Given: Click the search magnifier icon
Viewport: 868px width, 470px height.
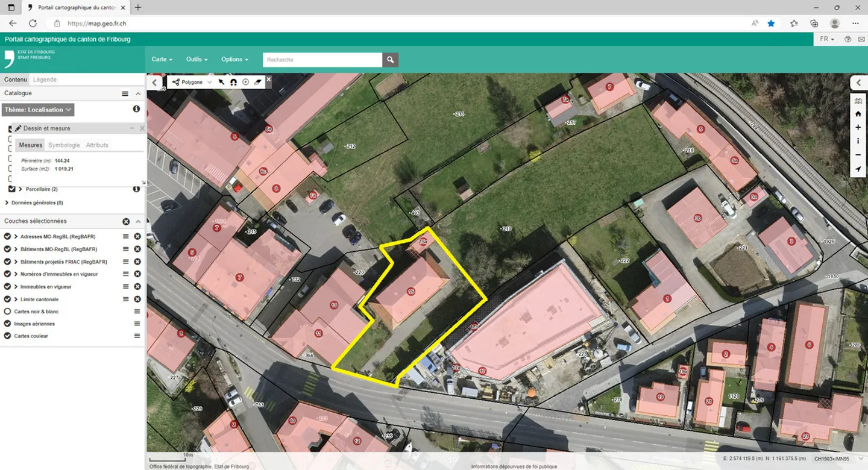Looking at the screenshot, I should click(x=389, y=59).
